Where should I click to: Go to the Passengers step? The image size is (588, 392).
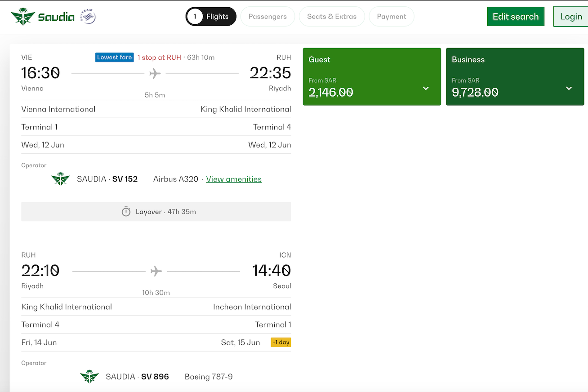(x=267, y=17)
